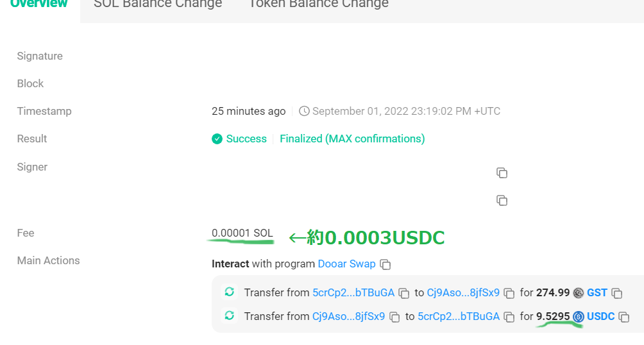Click the GST transfer swap icon
The image size is (644, 345).
[230, 292]
